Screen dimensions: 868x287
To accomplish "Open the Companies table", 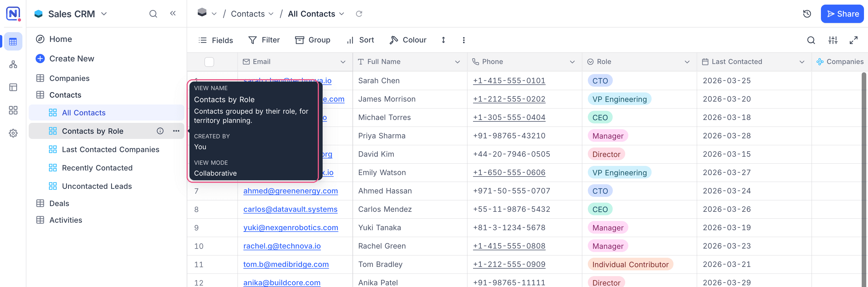I will [63, 78].
